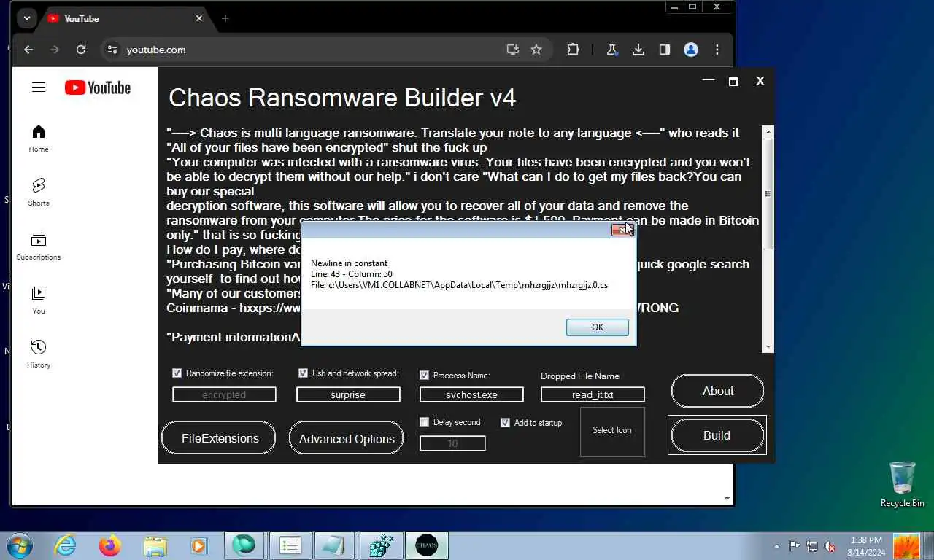Open a new Chrome tab

(225, 18)
